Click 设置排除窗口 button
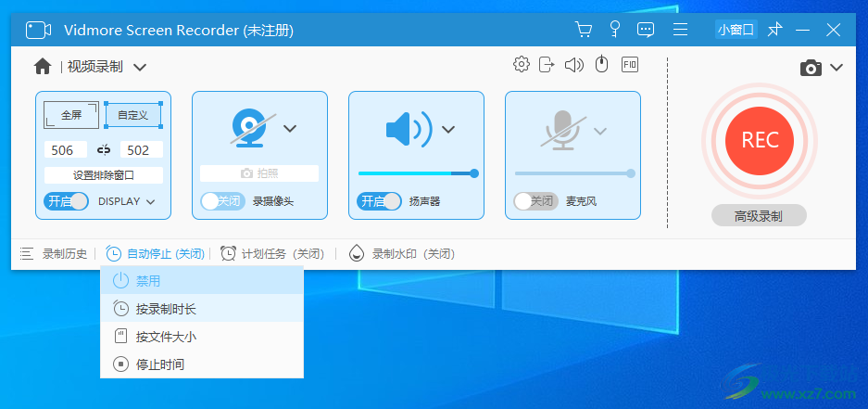The height and width of the screenshot is (409, 868). [x=104, y=175]
